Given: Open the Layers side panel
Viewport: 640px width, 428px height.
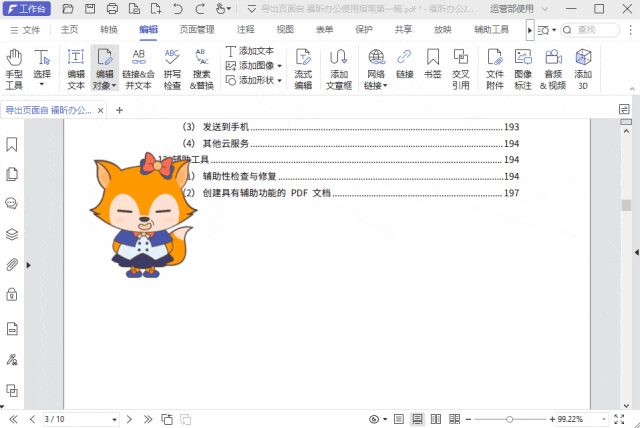Looking at the screenshot, I should pos(12,234).
